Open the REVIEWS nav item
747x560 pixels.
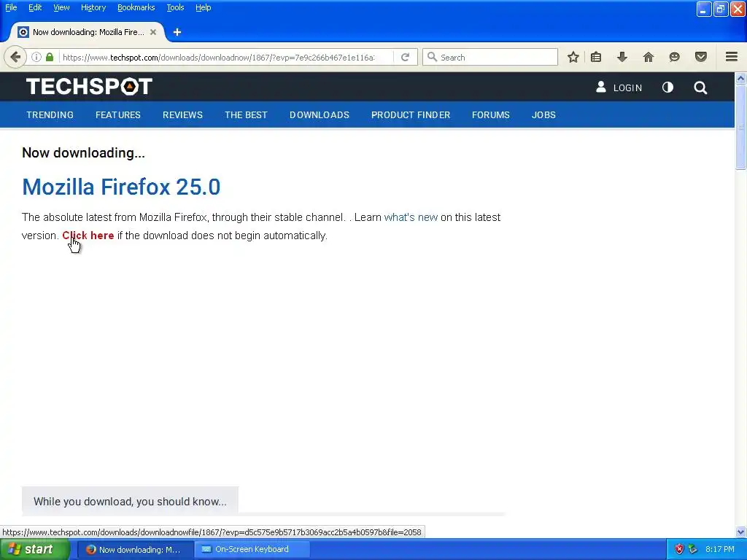(182, 114)
